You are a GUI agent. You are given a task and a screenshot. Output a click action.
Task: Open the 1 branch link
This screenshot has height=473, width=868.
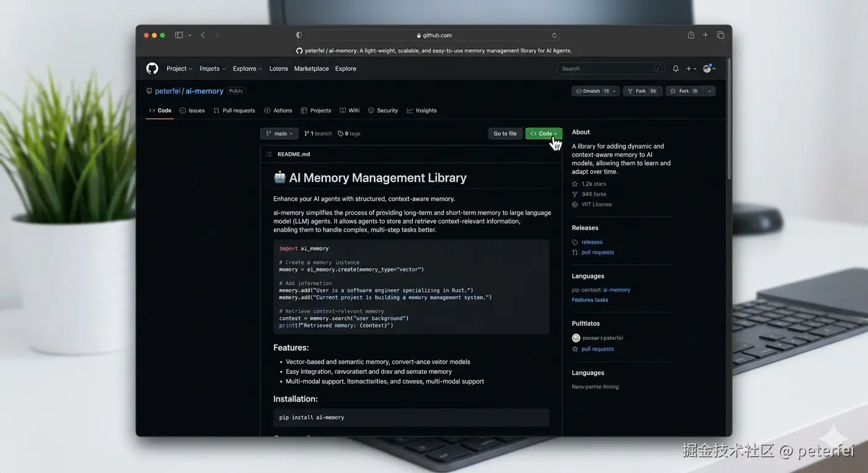click(x=318, y=134)
